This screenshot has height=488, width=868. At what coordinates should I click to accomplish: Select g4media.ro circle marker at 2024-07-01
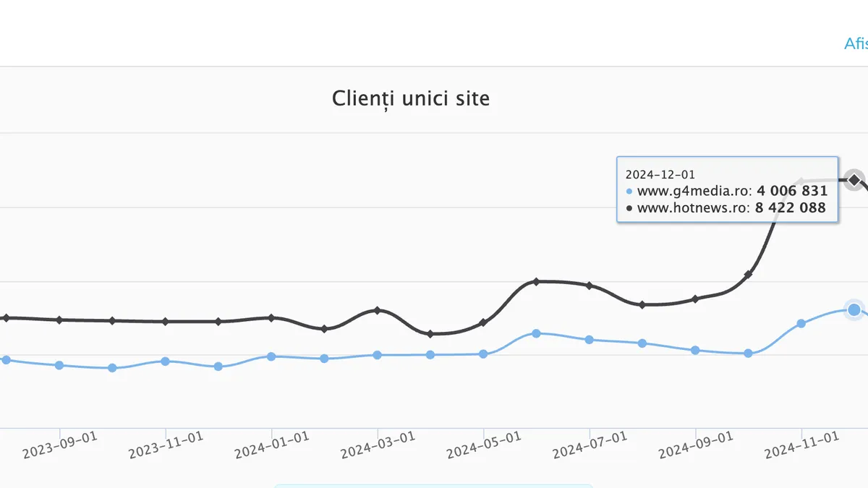(590, 340)
